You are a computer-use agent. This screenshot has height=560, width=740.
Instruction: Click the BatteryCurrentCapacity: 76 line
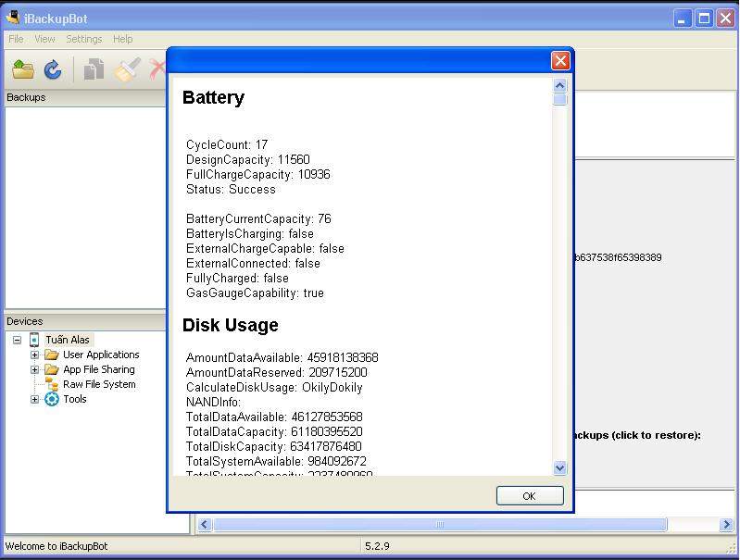[258, 218]
